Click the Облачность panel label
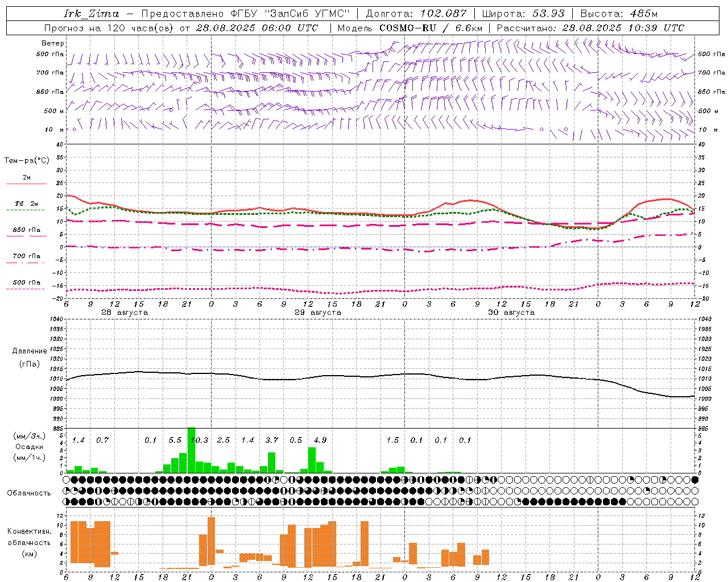This screenshot has height=582, width=728. pos(29,493)
